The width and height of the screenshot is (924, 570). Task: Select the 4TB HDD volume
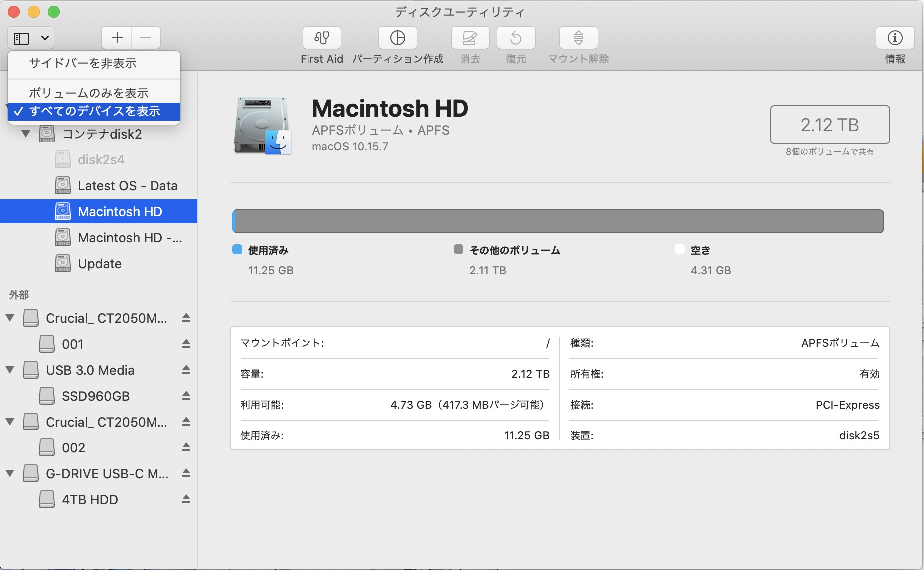pos(90,500)
